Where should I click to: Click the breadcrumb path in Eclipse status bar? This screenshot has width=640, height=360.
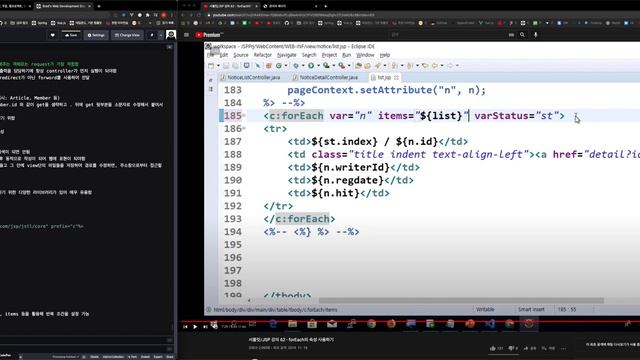point(276,310)
